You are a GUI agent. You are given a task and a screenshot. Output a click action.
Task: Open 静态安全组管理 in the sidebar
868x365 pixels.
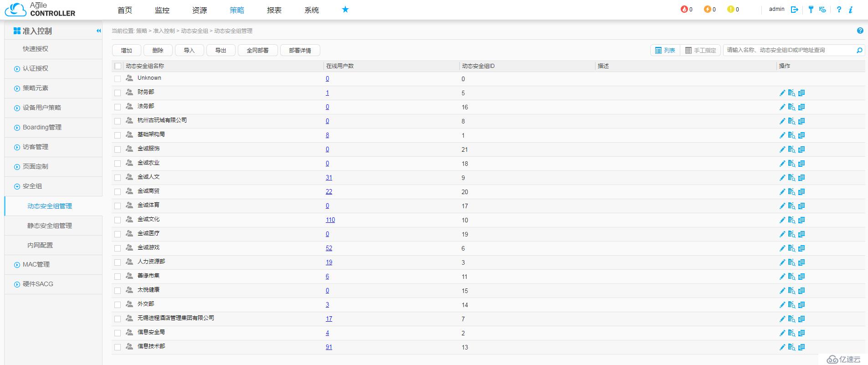coord(50,226)
